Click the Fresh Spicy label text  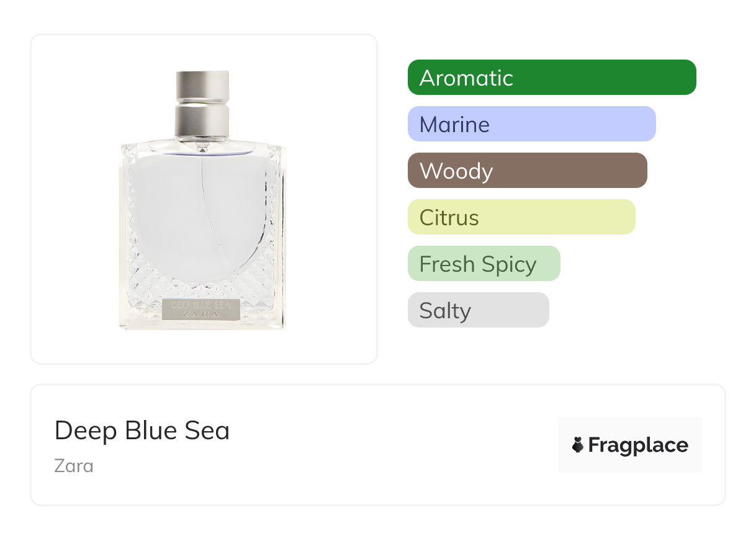pyautogui.click(x=478, y=264)
